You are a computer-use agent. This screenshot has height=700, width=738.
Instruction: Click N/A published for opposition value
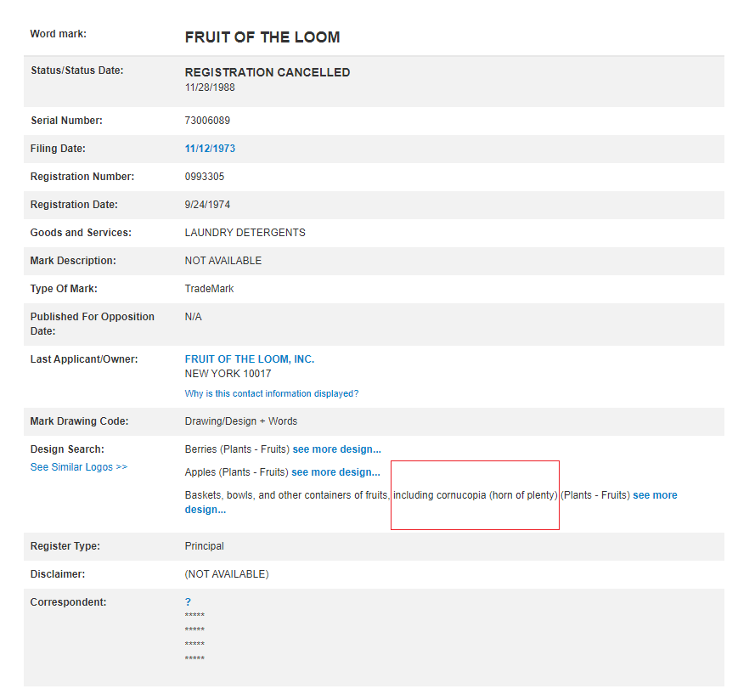pyautogui.click(x=194, y=317)
